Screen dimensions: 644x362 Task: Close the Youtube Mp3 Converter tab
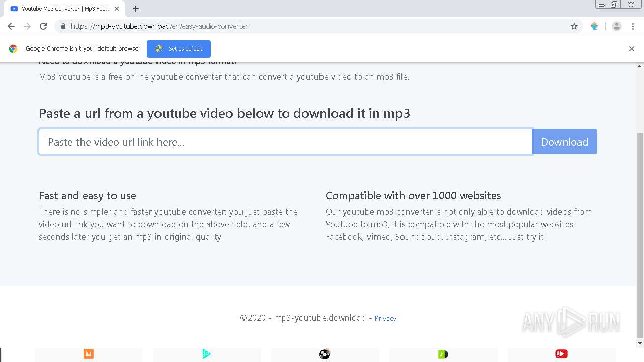(x=117, y=9)
